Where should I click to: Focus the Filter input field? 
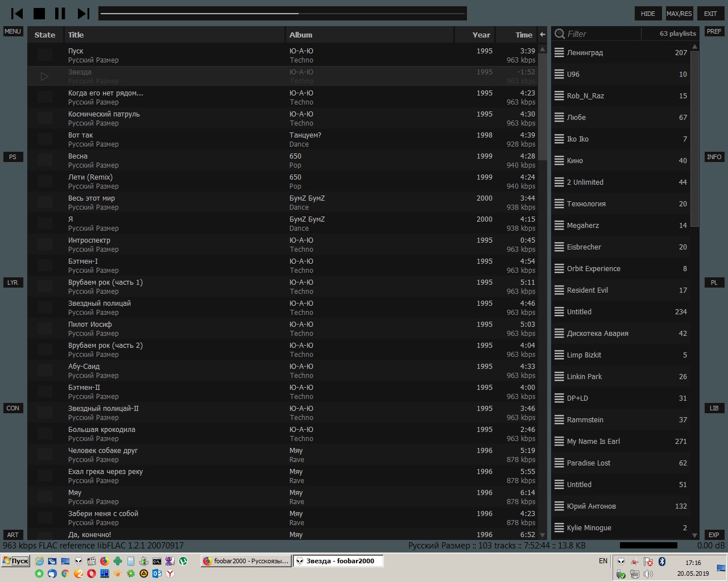603,34
